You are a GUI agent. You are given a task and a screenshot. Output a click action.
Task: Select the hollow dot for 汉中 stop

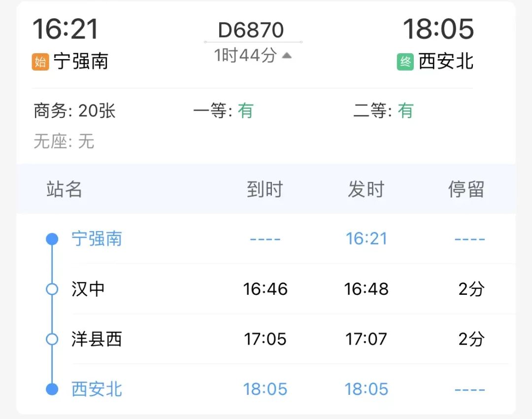coord(52,289)
